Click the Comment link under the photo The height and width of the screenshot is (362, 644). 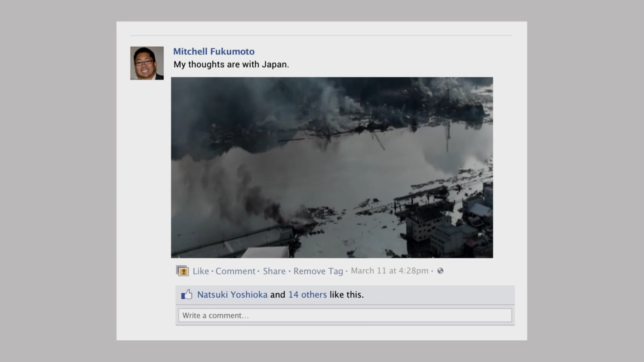pyautogui.click(x=235, y=271)
